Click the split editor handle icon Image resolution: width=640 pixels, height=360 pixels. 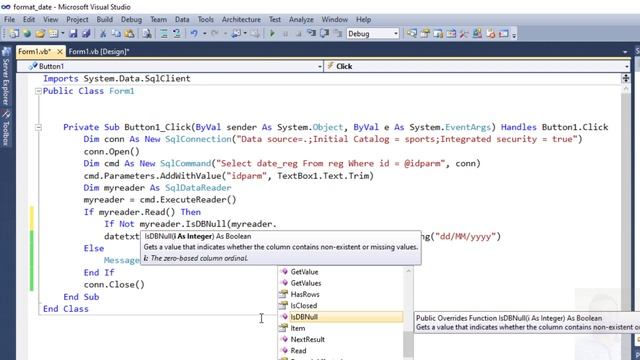click(626, 78)
